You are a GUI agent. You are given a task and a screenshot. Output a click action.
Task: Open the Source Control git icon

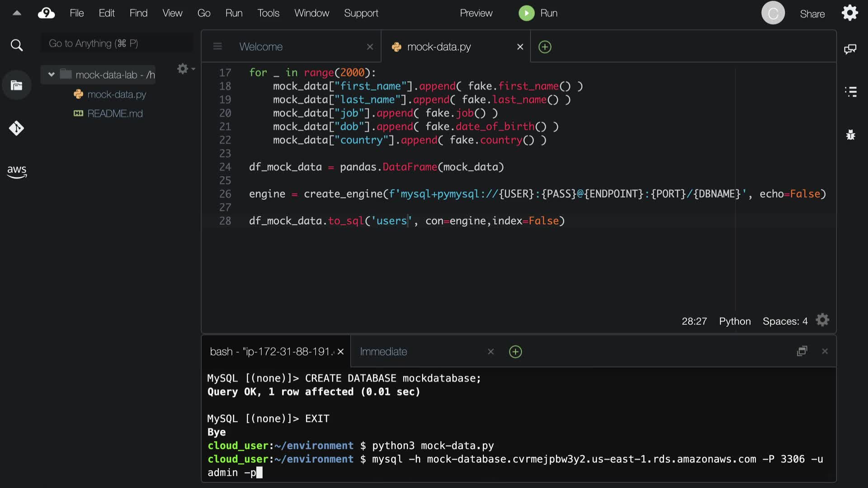click(x=17, y=128)
